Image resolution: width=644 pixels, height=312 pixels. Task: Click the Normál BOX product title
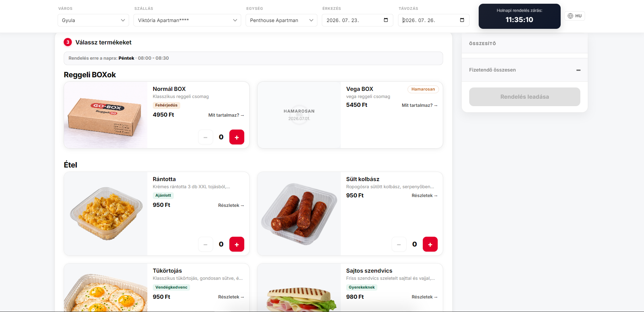point(169,89)
